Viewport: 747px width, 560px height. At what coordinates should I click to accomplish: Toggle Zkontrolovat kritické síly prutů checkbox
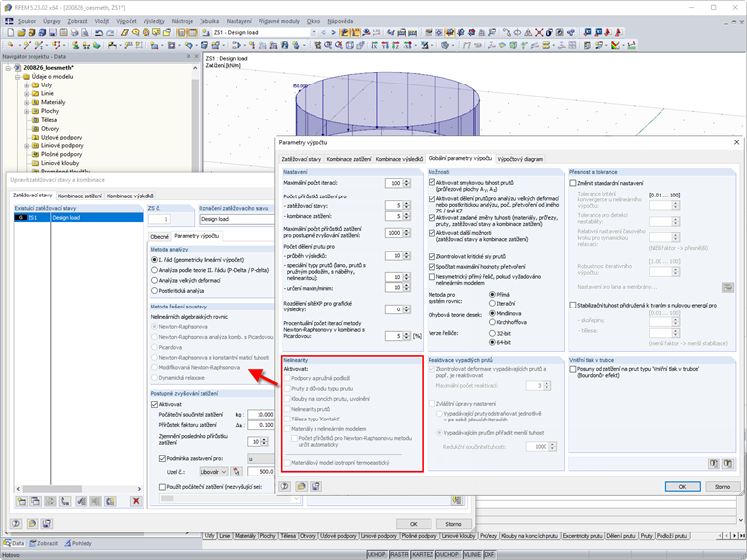[x=431, y=256]
